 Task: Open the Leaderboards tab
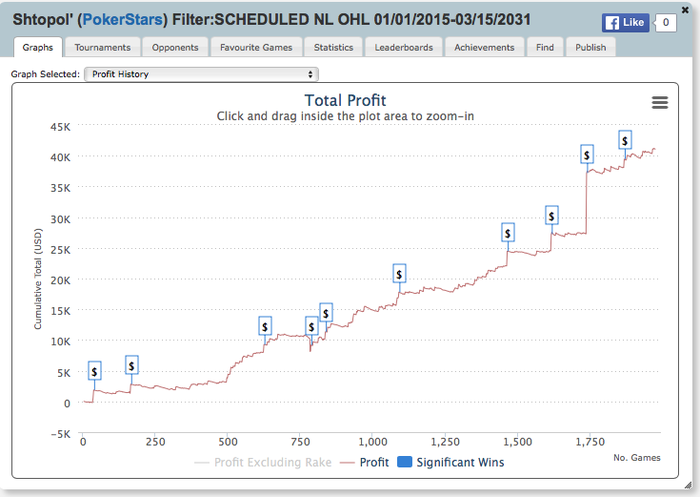click(404, 47)
